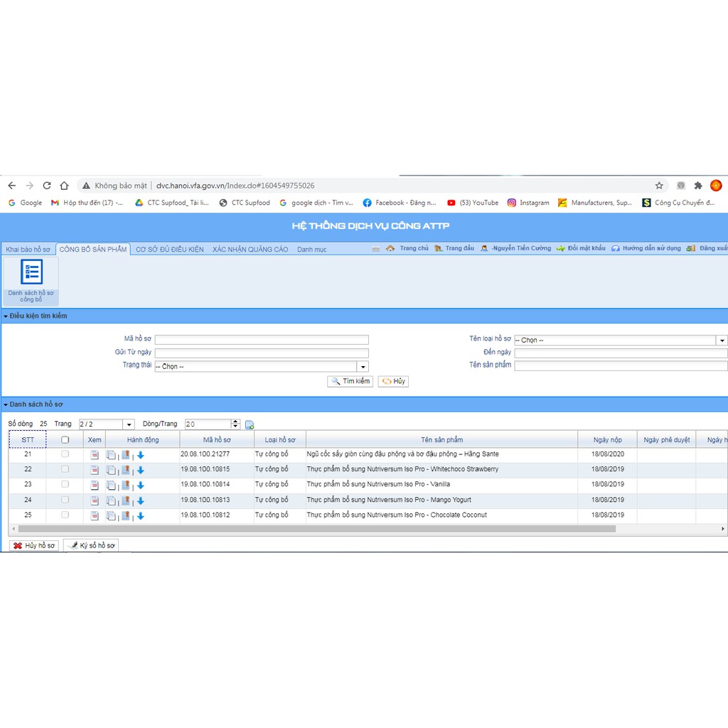Click the Mã hồ sơ input field
The image size is (728, 728).
[x=262, y=340]
